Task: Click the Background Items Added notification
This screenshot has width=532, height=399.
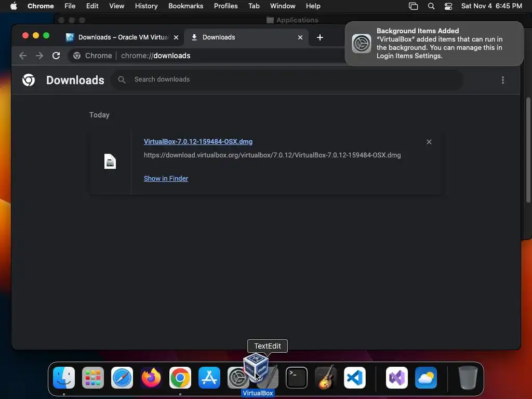Action: pos(434,44)
